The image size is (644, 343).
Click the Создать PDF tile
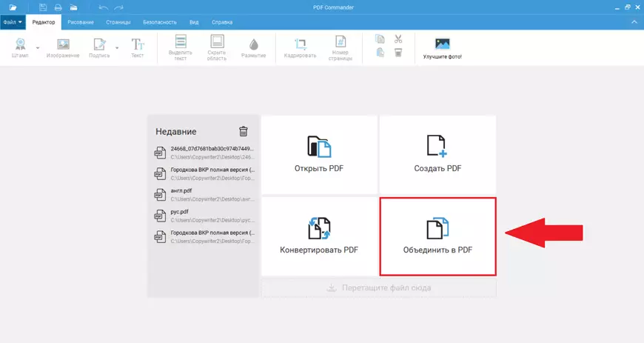coord(437,155)
